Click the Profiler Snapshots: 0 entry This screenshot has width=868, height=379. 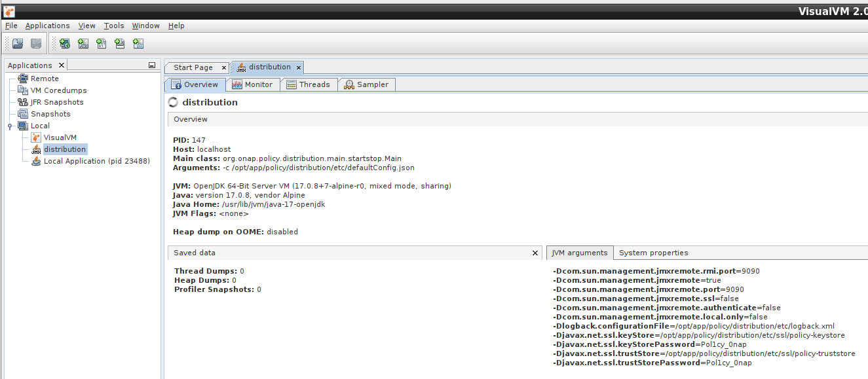click(x=217, y=289)
